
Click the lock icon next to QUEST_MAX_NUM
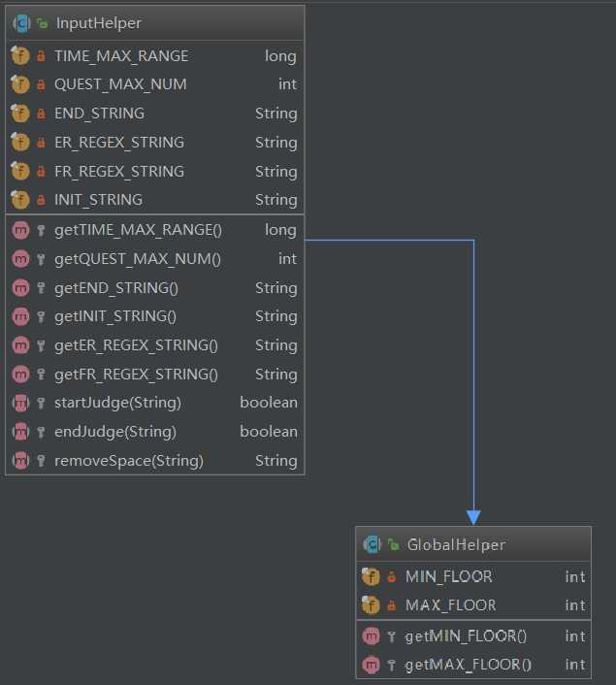(x=41, y=85)
